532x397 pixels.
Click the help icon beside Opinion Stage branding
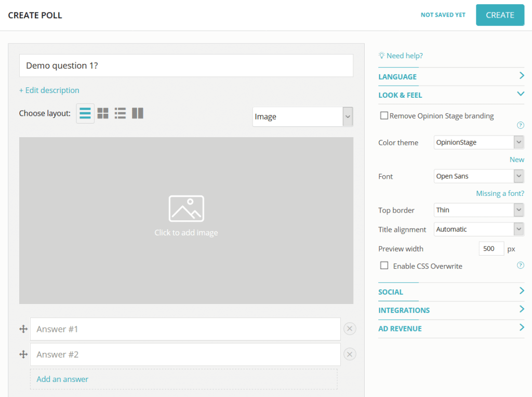(x=520, y=125)
